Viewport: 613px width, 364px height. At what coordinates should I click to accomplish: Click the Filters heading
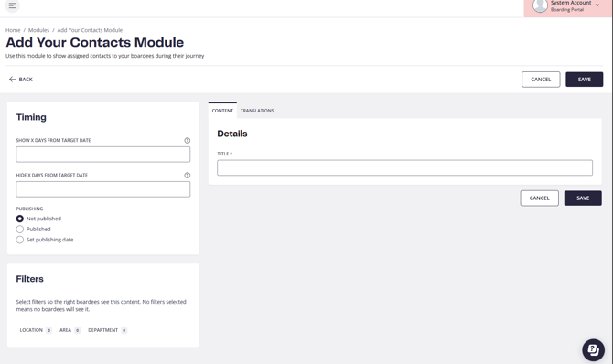click(x=29, y=279)
